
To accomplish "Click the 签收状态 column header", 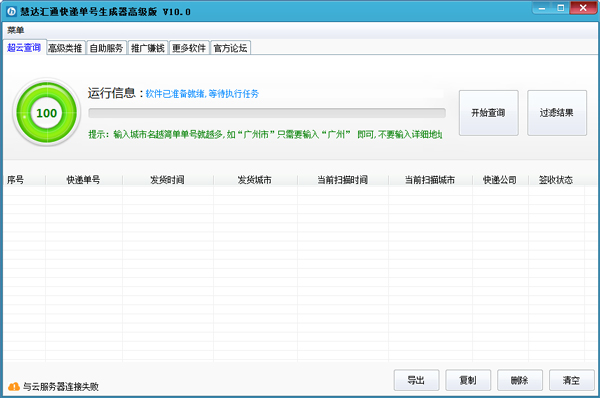I will (556, 180).
